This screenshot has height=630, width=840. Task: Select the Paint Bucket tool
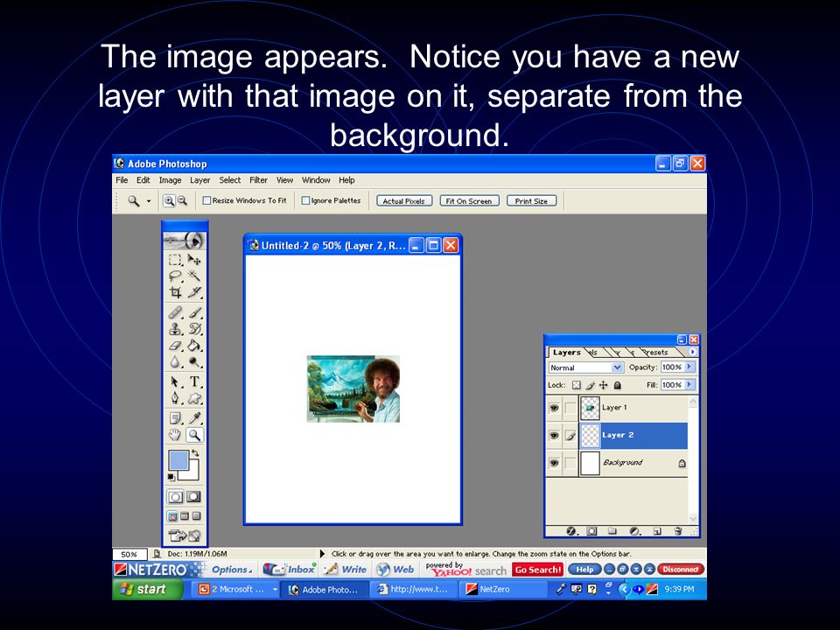[194, 346]
